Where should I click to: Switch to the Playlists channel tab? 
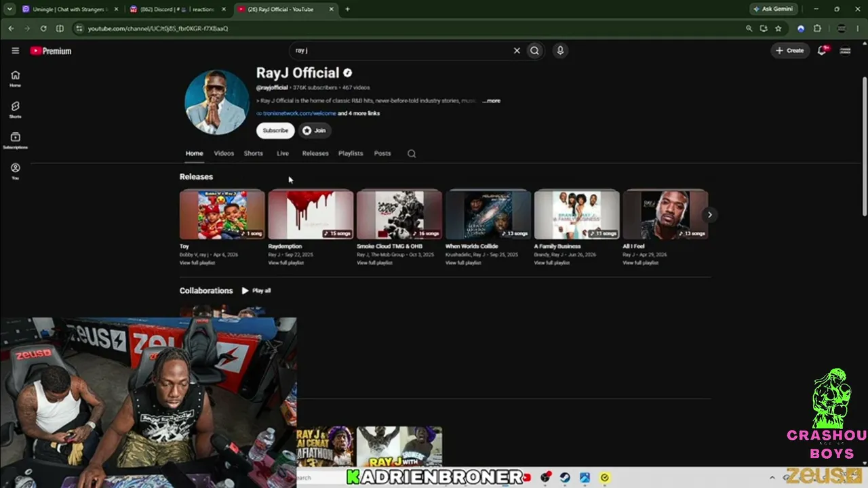pos(351,153)
